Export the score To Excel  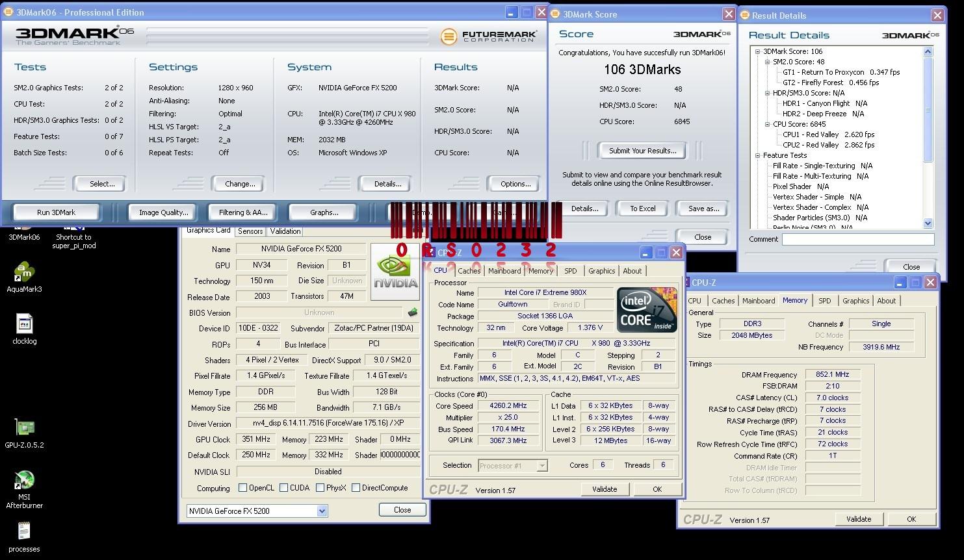point(642,209)
